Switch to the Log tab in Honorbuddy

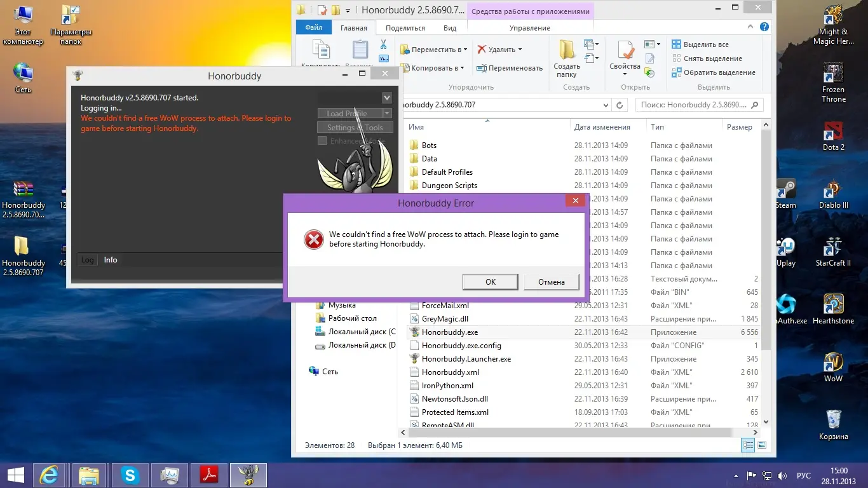(x=88, y=260)
